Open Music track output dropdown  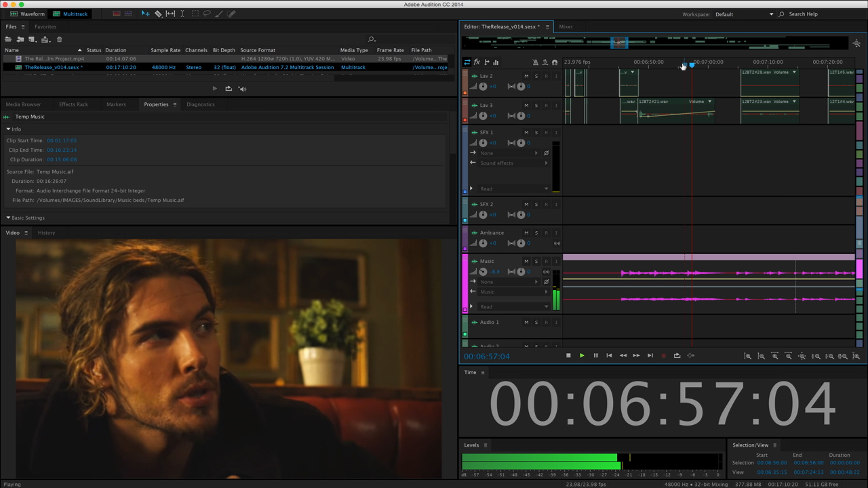[x=514, y=292]
